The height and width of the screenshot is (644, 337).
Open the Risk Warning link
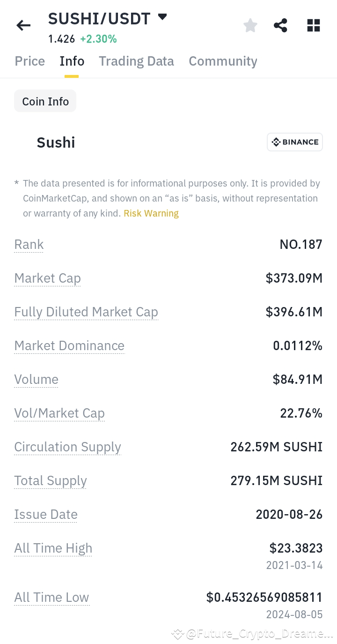click(x=151, y=214)
